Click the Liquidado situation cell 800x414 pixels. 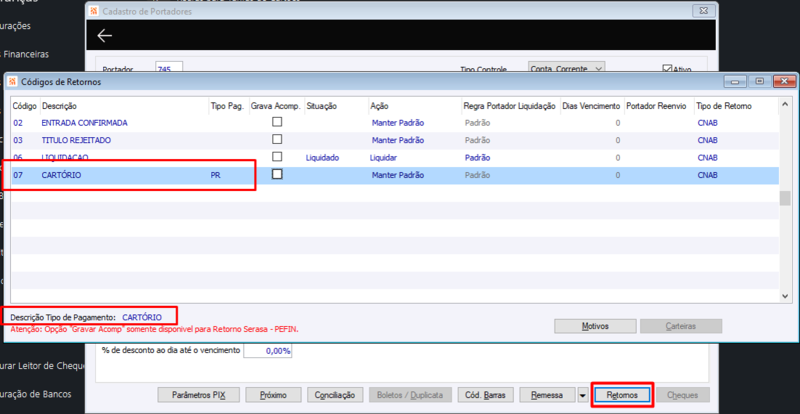pos(322,158)
